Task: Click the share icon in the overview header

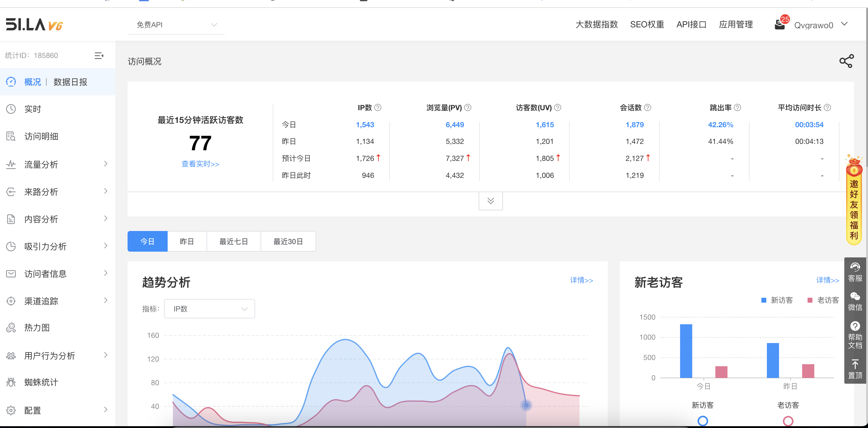Action: (x=846, y=61)
